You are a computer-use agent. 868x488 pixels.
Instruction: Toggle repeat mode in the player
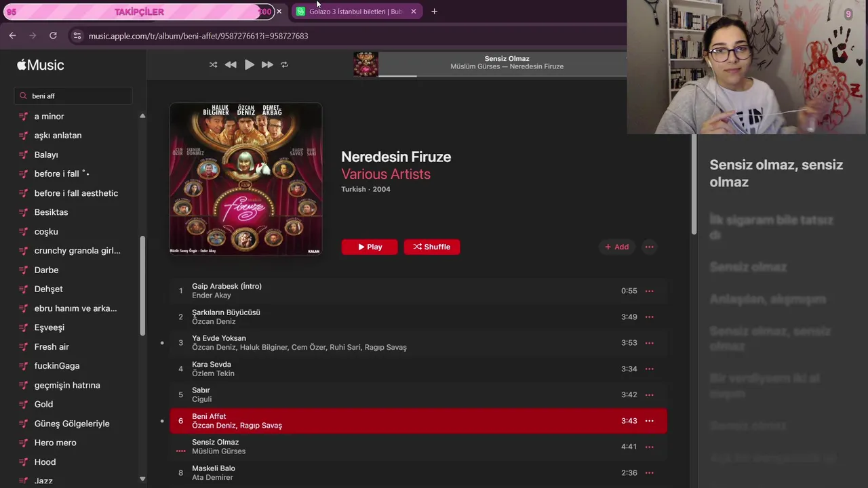click(284, 64)
